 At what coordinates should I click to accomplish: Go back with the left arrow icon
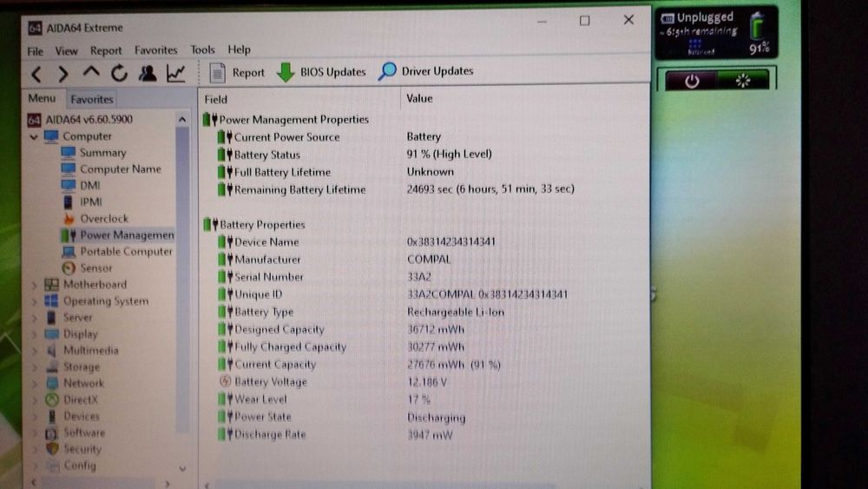point(36,74)
